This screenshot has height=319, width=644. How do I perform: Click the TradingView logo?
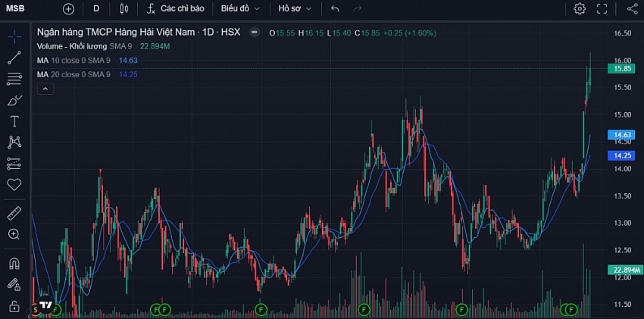(x=45, y=304)
